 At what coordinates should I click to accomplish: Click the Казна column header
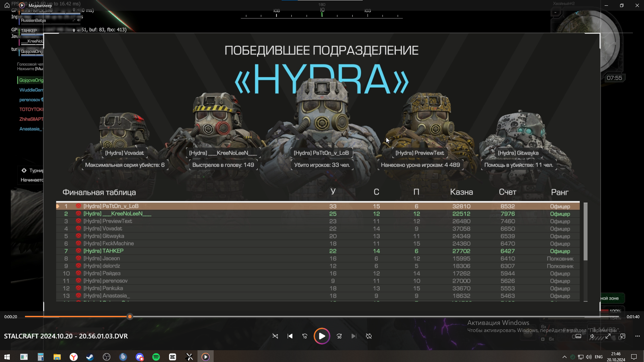click(x=461, y=192)
